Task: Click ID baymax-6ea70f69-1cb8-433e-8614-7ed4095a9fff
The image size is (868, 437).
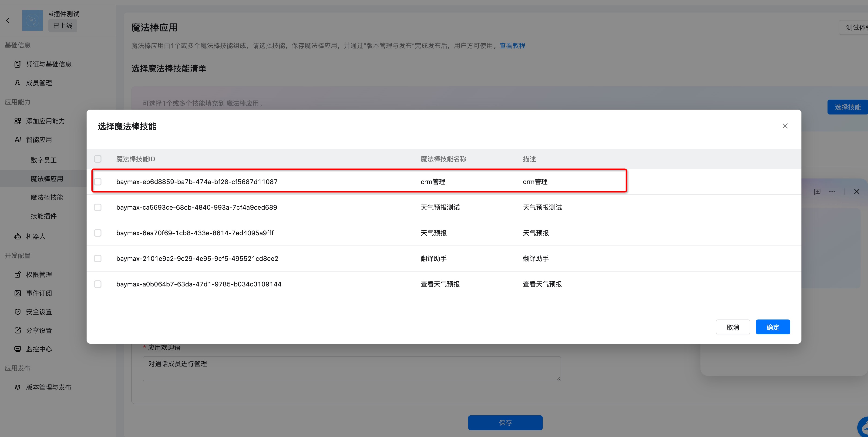Action: (x=195, y=233)
